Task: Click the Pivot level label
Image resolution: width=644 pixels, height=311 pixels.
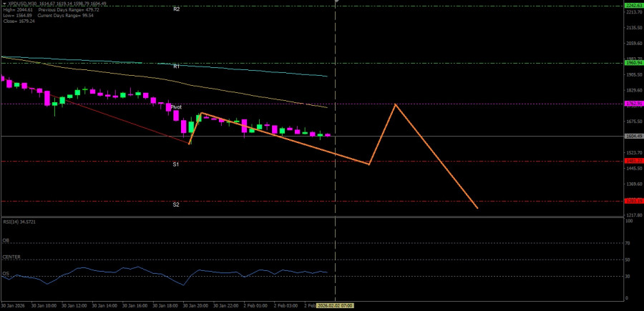Action: 176,107
